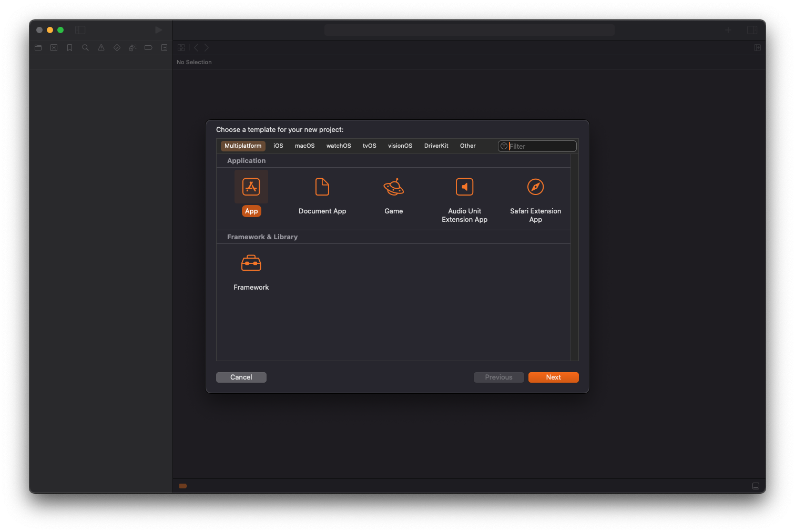
Task: Open the Project navigator folder icon
Action: (x=38, y=48)
